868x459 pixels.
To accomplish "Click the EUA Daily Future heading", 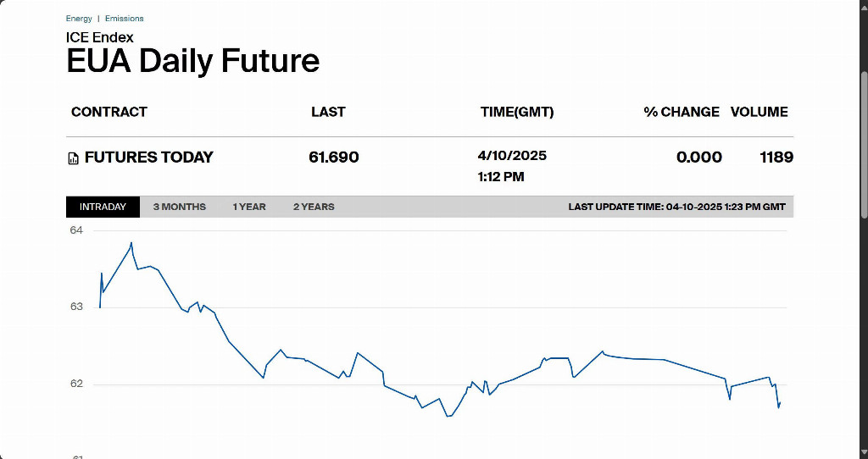I will pyautogui.click(x=193, y=61).
